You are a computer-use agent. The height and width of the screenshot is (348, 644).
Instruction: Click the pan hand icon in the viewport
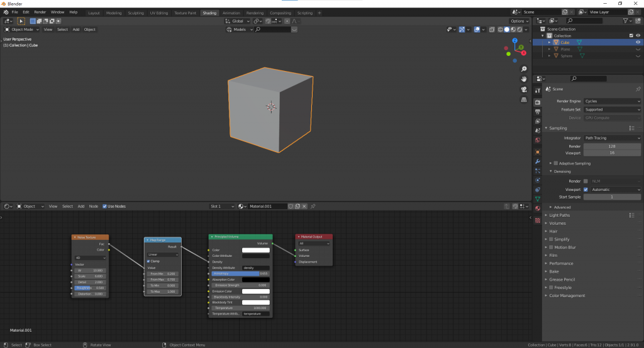tap(524, 79)
